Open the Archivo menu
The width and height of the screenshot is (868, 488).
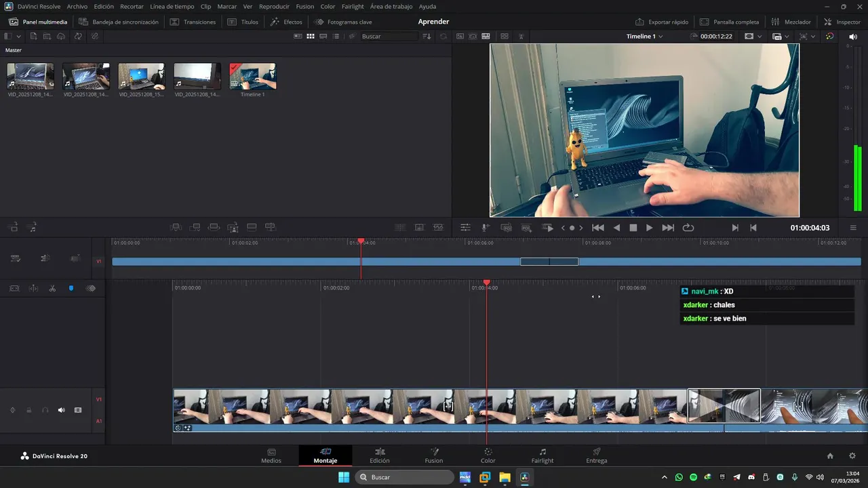click(x=77, y=6)
